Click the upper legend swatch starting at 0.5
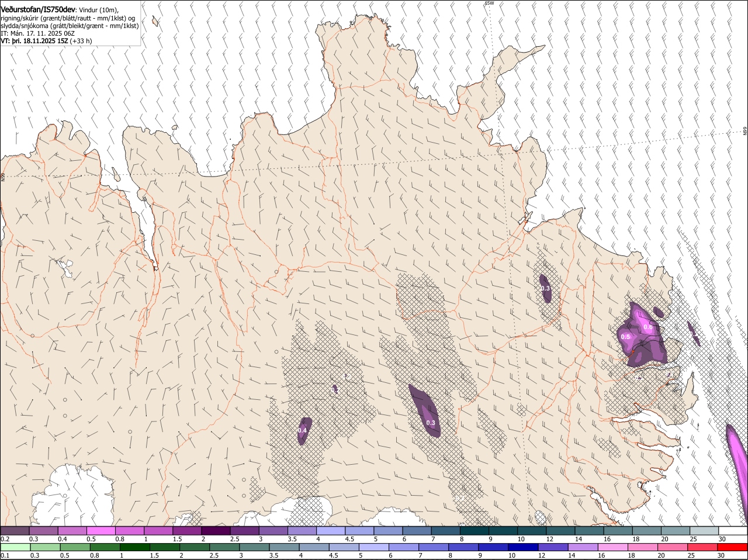The width and height of the screenshot is (748, 560). 101,530
